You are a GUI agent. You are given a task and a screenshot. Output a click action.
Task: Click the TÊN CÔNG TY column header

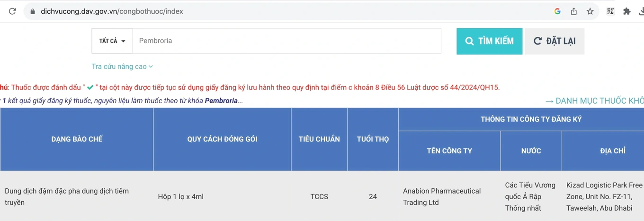click(449, 151)
